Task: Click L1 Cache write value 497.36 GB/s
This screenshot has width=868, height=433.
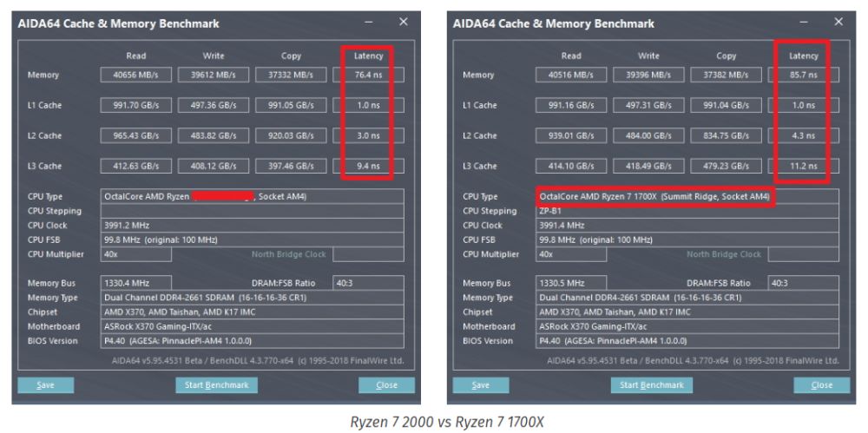Action: click(214, 105)
